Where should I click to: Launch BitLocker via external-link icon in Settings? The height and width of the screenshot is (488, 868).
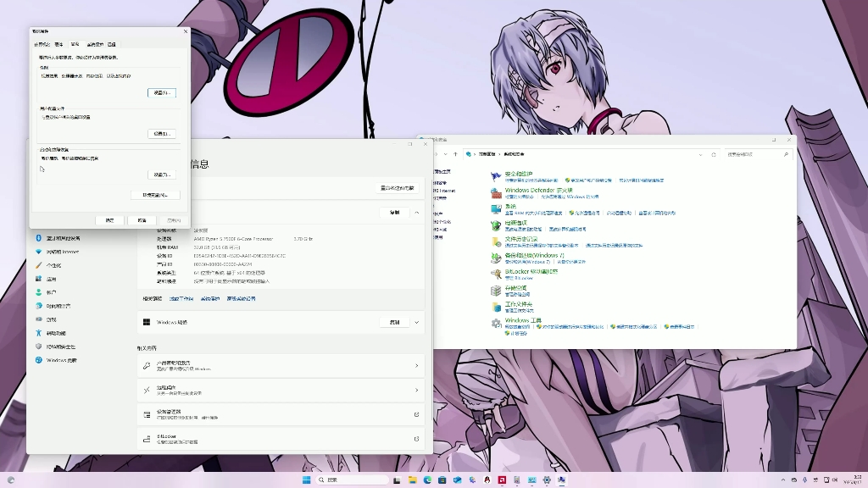(x=417, y=439)
